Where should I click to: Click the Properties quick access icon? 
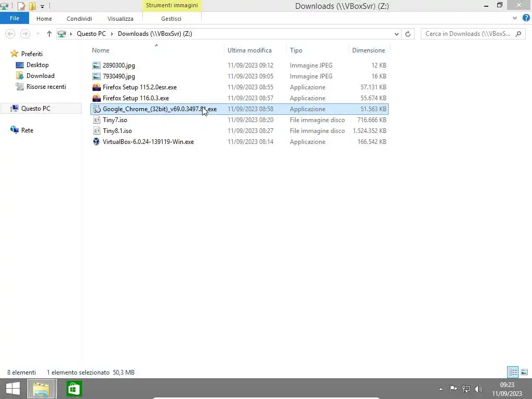pos(21,6)
